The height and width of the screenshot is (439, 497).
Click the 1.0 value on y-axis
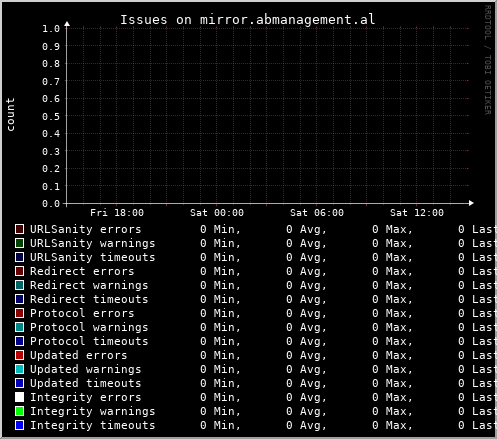(51, 29)
